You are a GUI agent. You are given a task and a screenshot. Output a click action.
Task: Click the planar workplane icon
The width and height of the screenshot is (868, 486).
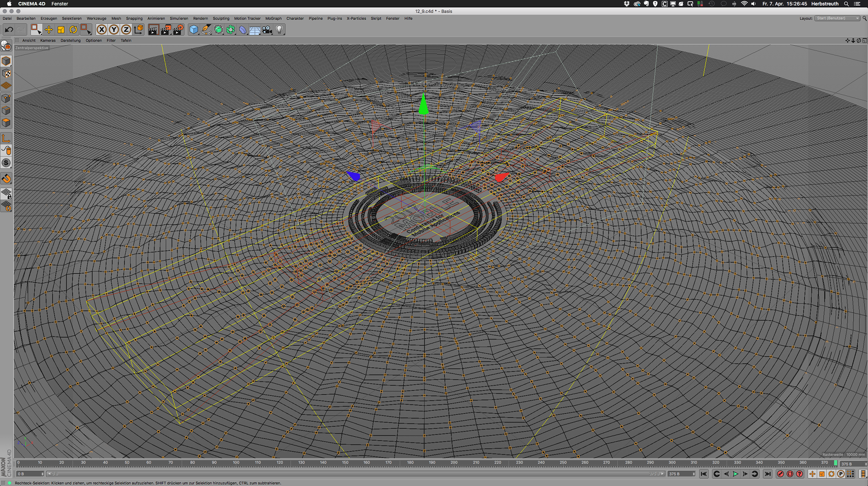[6, 206]
